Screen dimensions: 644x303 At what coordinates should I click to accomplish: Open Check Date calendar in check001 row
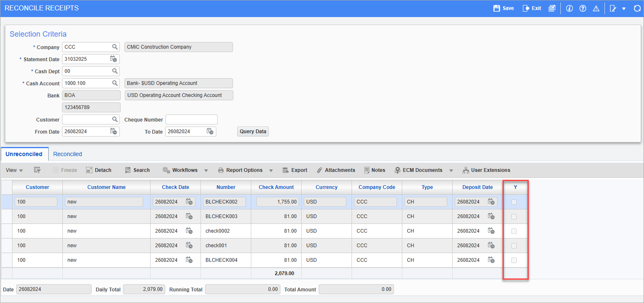pyautogui.click(x=189, y=246)
